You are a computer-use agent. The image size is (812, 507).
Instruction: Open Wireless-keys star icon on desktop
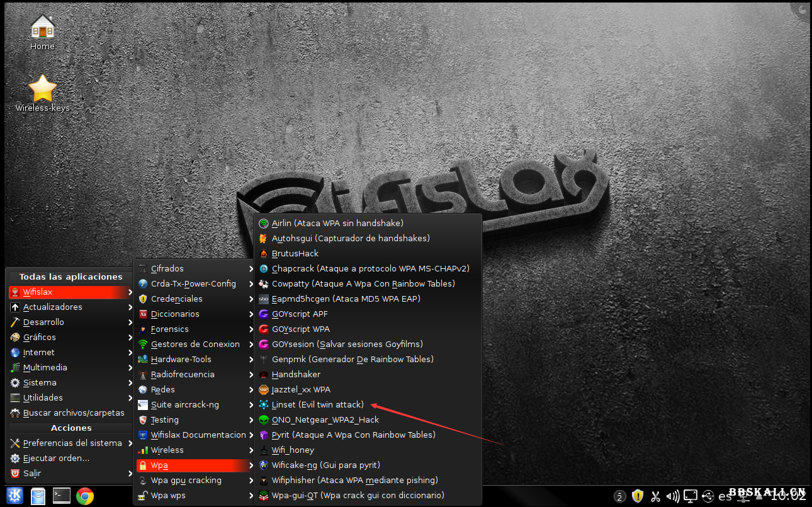pyautogui.click(x=42, y=93)
